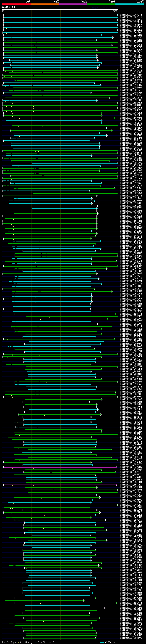Select the UniRef100_A4RYK1 label

click(131, 371)
